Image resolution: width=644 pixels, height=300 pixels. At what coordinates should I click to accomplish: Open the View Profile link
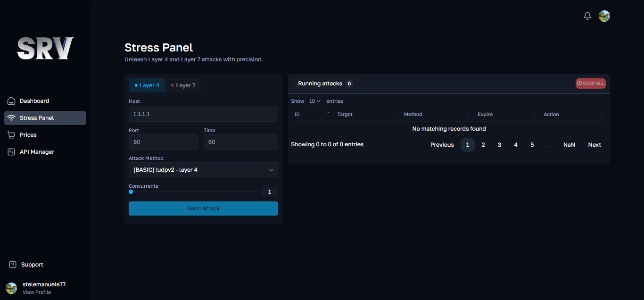tap(37, 292)
